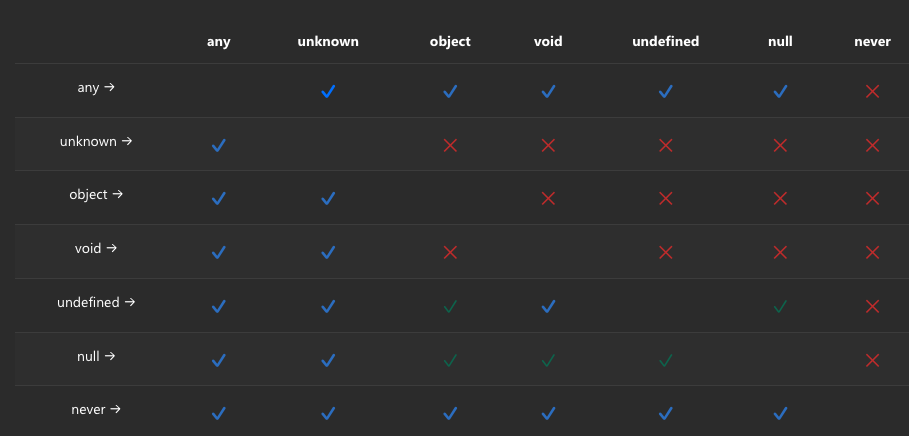Select the green check for undefined to object
Screen dimensions: 909x436
(450, 306)
